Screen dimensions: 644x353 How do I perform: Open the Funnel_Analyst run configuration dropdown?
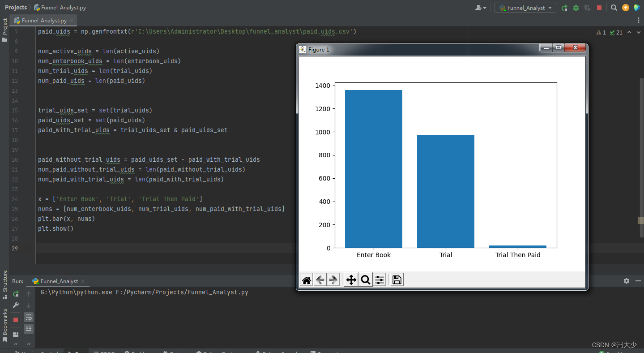525,8
